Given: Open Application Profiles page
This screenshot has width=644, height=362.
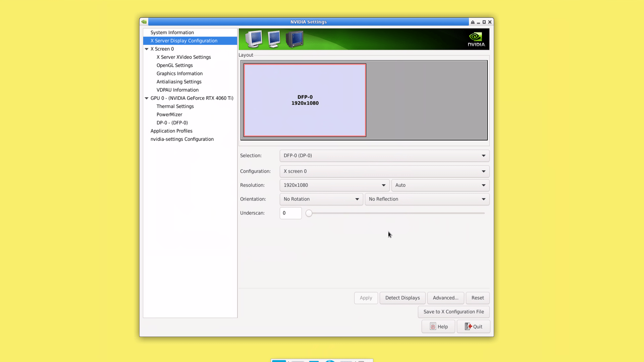Looking at the screenshot, I should 171,131.
